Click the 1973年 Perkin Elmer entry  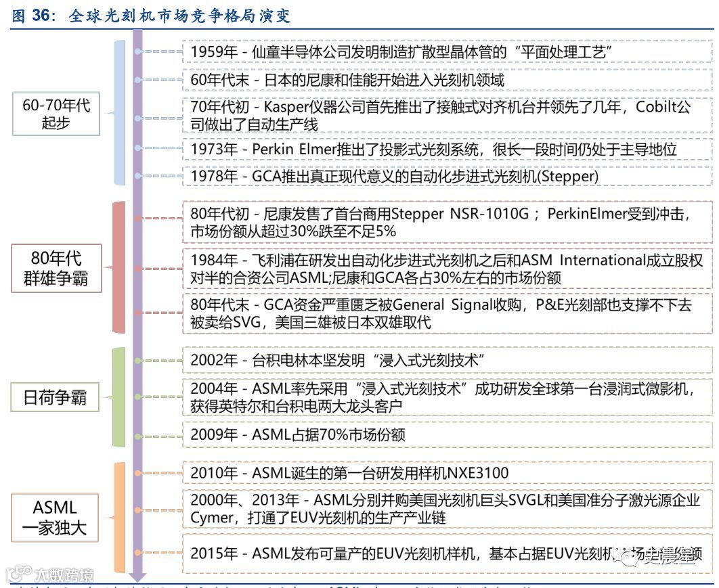tap(448, 149)
